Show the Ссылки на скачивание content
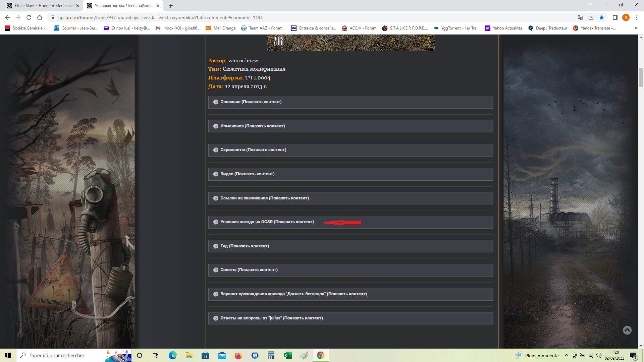The height and width of the screenshot is (362, 644). point(264,198)
